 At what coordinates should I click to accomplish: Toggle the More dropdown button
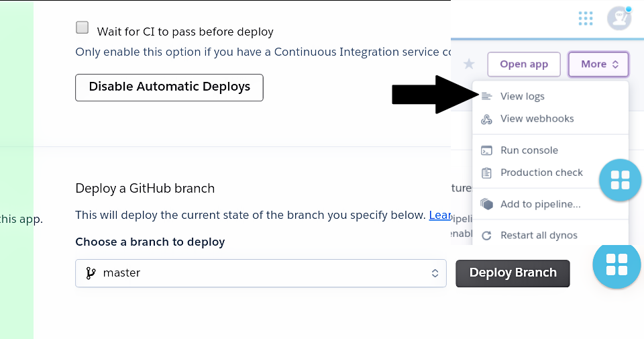pyautogui.click(x=598, y=64)
